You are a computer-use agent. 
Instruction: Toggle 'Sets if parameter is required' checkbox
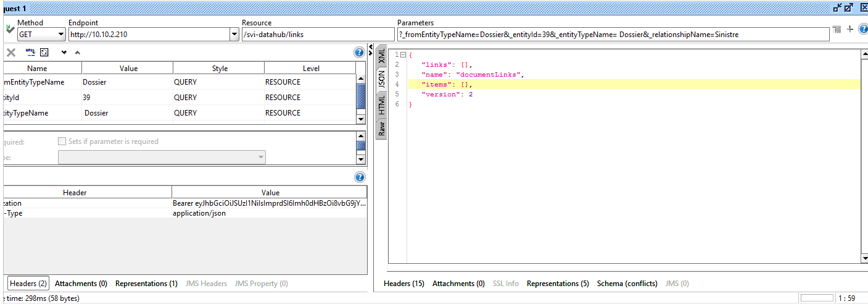coord(62,141)
